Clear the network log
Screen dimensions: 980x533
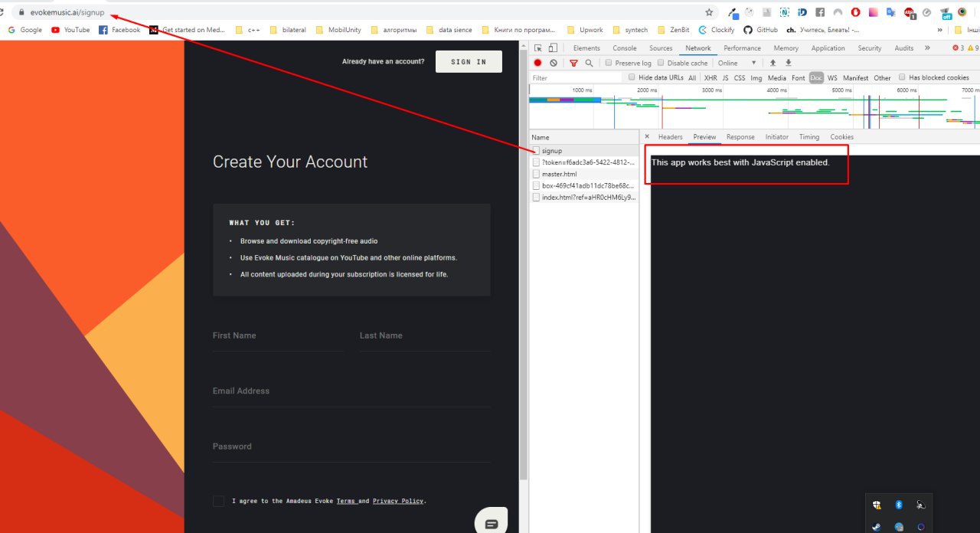coord(554,63)
